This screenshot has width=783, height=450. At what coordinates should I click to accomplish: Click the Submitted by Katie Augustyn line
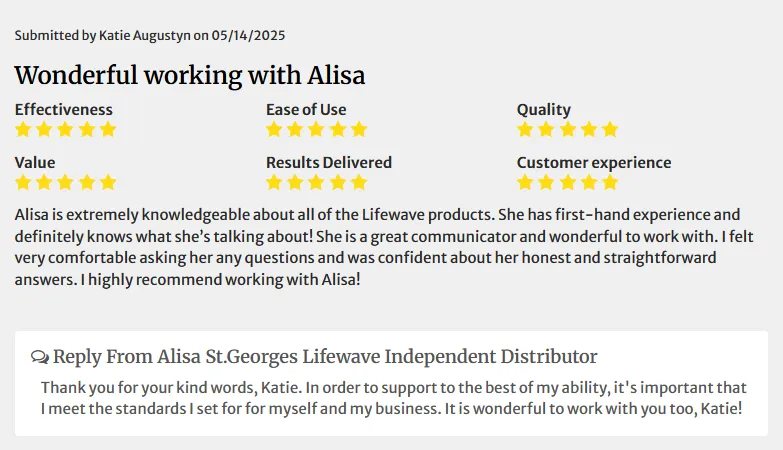(150, 35)
